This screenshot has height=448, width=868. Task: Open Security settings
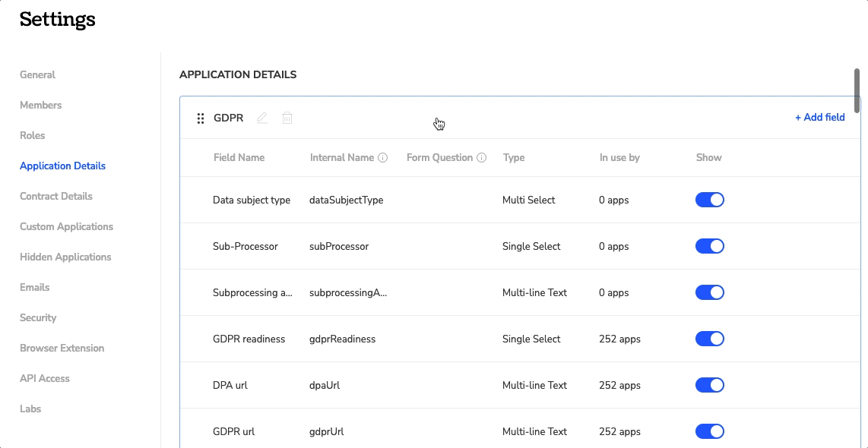[38, 318]
